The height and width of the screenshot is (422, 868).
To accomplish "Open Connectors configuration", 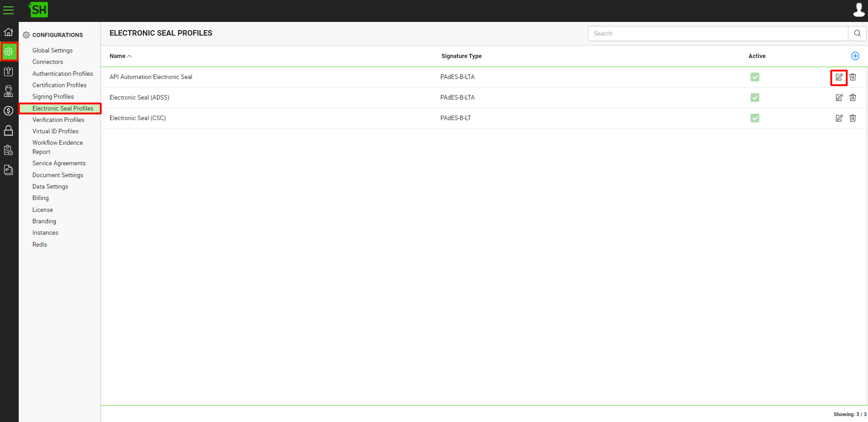I will pyautogui.click(x=48, y=62).
